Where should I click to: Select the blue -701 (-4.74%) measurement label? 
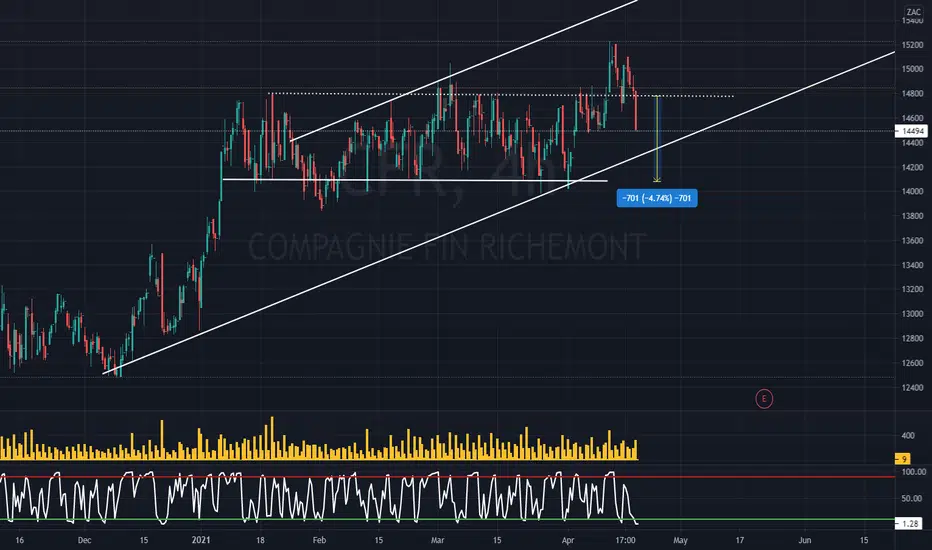pos(657,198)
